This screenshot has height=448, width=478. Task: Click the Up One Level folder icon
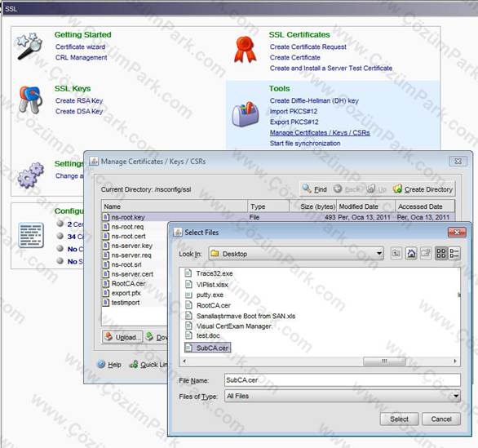[396, 254]
